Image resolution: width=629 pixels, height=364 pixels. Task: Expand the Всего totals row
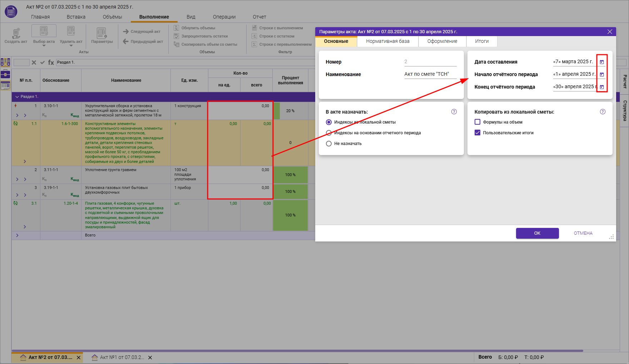click(x=17, y=235)
